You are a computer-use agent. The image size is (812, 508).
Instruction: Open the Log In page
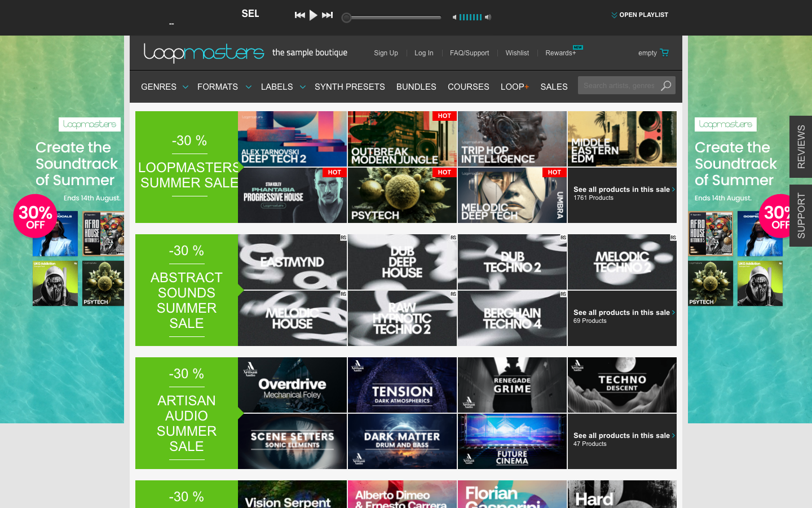pos(423,53)
